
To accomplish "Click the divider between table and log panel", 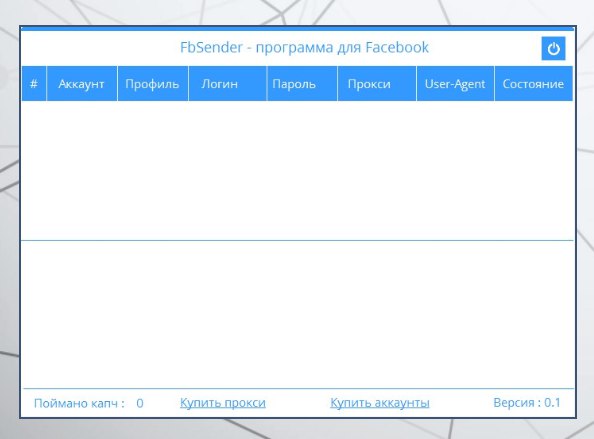I will pyautogui.click(x=297, y=240).
